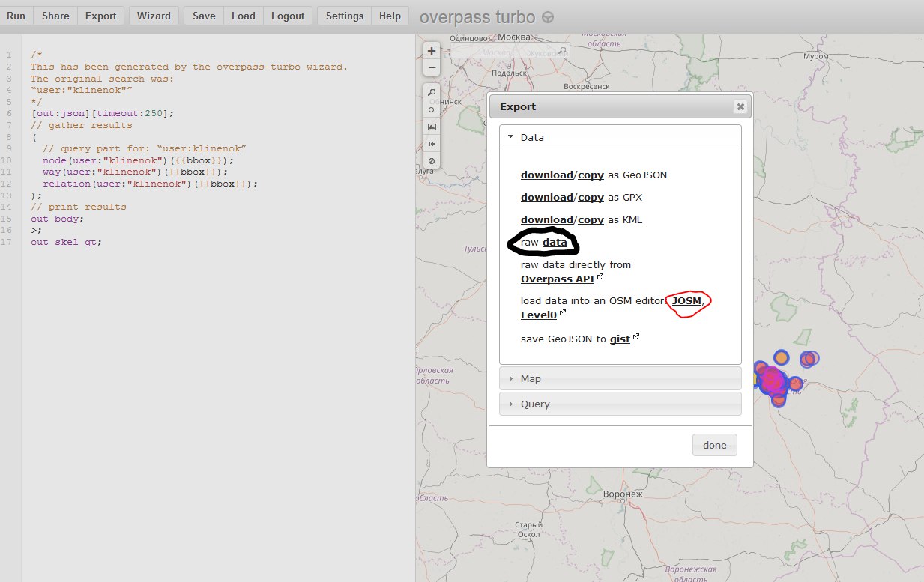
Task: Load data into JOSM editor
Action: tap(686, 301)
